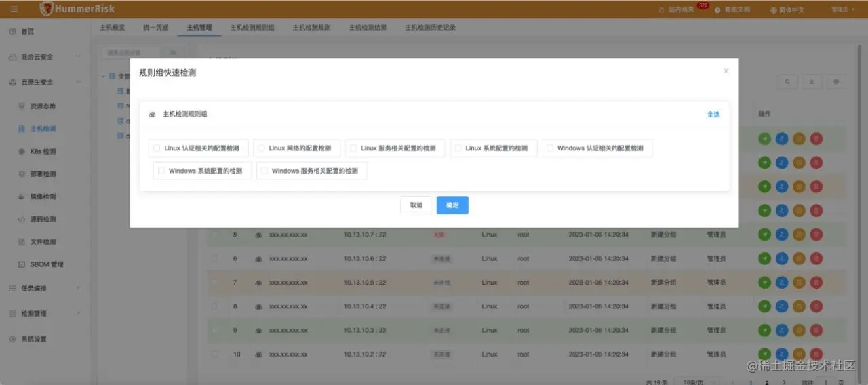Switch to 主机检测规则组 tab
868x385 pixels.
coord(252,28)
